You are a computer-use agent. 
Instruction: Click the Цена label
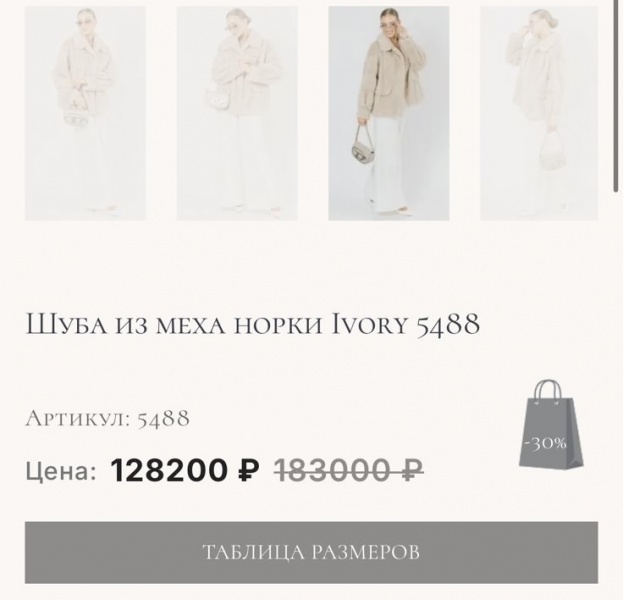[61, 472]
